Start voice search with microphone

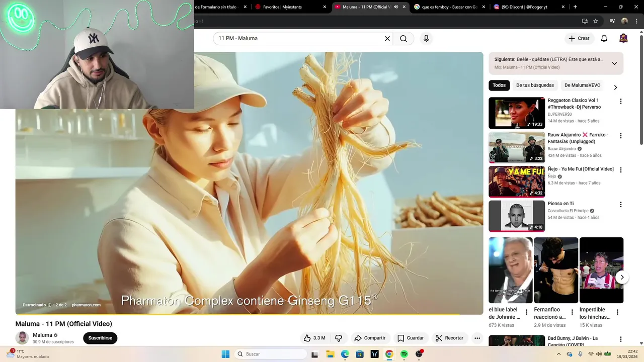[426, 39]
